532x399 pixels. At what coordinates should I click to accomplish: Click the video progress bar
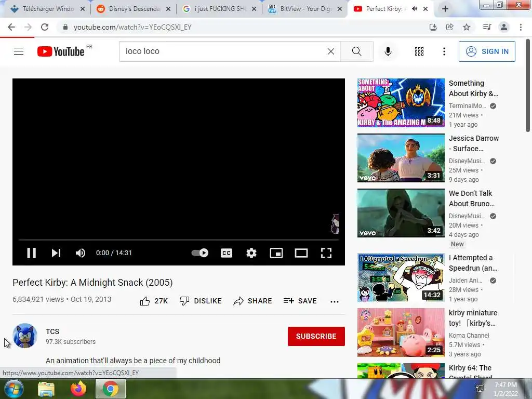[179, 240]
